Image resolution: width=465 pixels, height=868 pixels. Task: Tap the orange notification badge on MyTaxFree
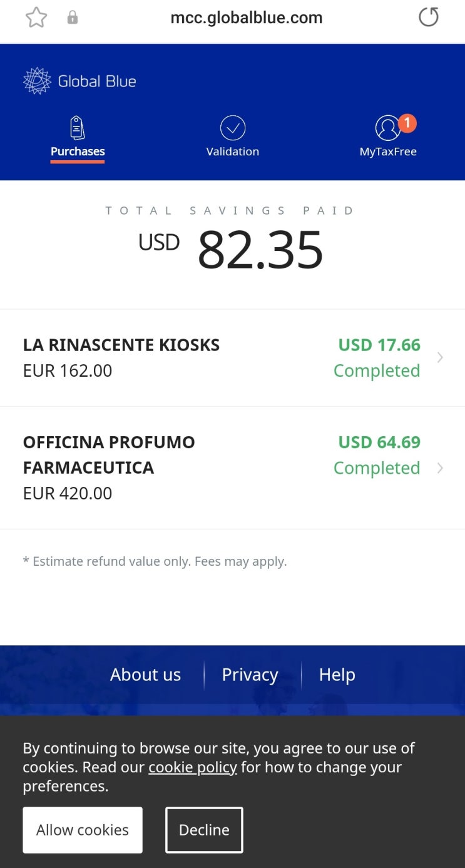coord(407,123)
